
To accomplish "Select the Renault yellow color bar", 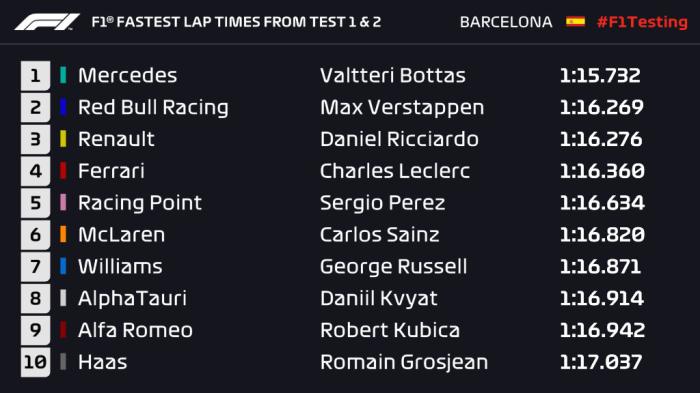I will click(63, 139).
